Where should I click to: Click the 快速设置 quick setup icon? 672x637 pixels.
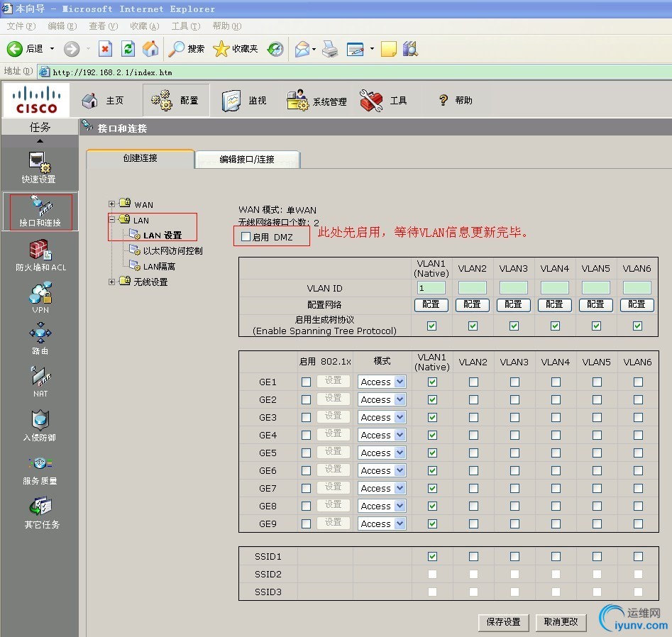click(x=38, y=162)
